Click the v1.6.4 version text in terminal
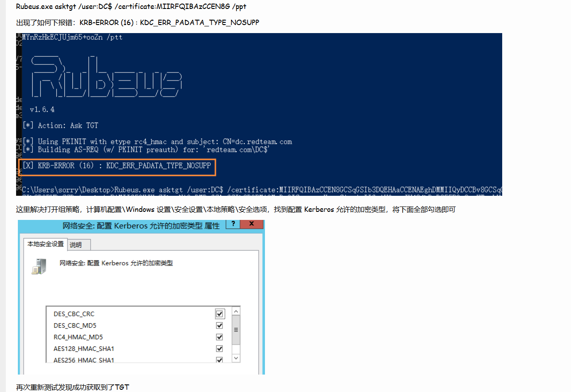The width and height of the screenshot is (571, 392). click(42, 110)
